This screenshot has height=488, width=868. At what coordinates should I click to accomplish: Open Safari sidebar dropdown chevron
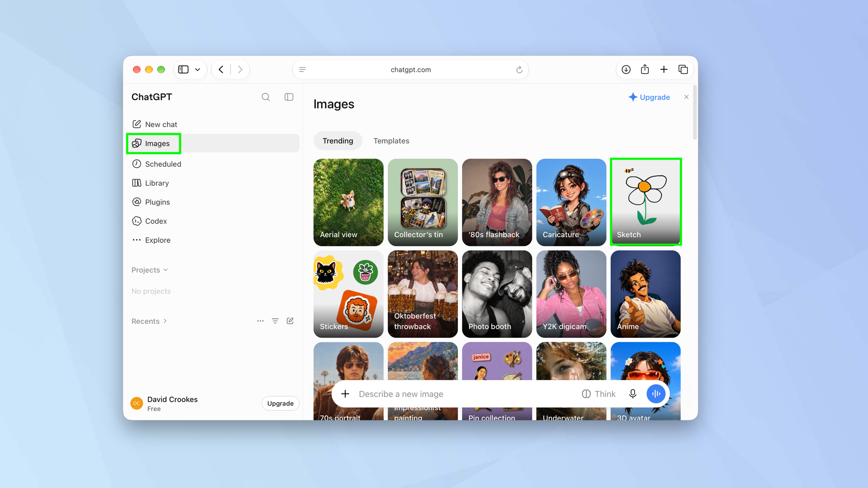(198, 69)
